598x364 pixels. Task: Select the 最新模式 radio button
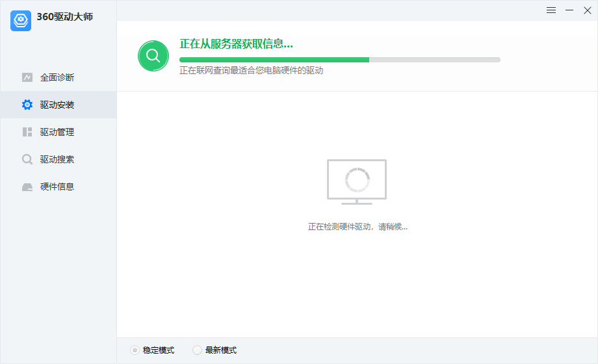197,350
